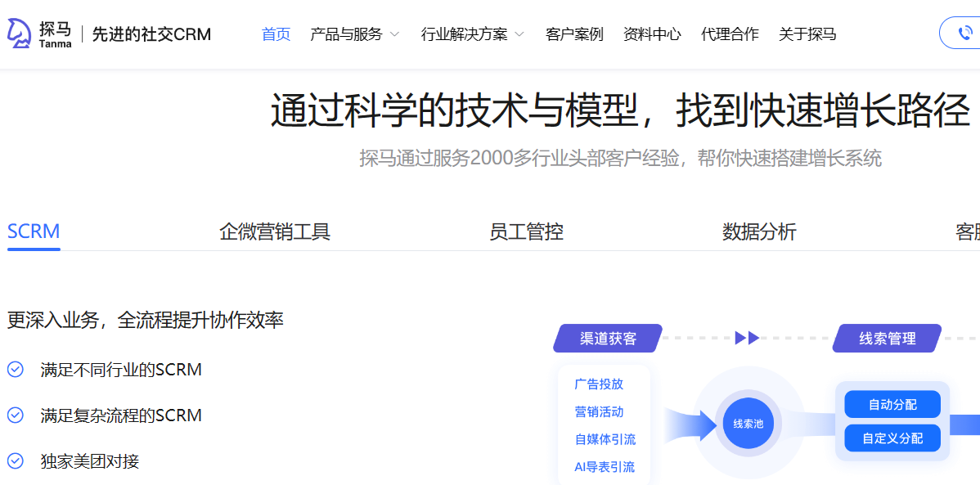Click the phone icon in the header
This screenshot has height=485, width=980.
(x=967, y=34)
